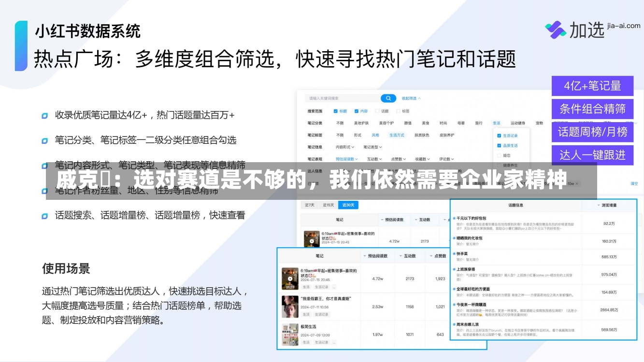Pick the 时尚 category
Image resolution: width=644 pixels, height=362 pixels.
(x=443, y=123)
